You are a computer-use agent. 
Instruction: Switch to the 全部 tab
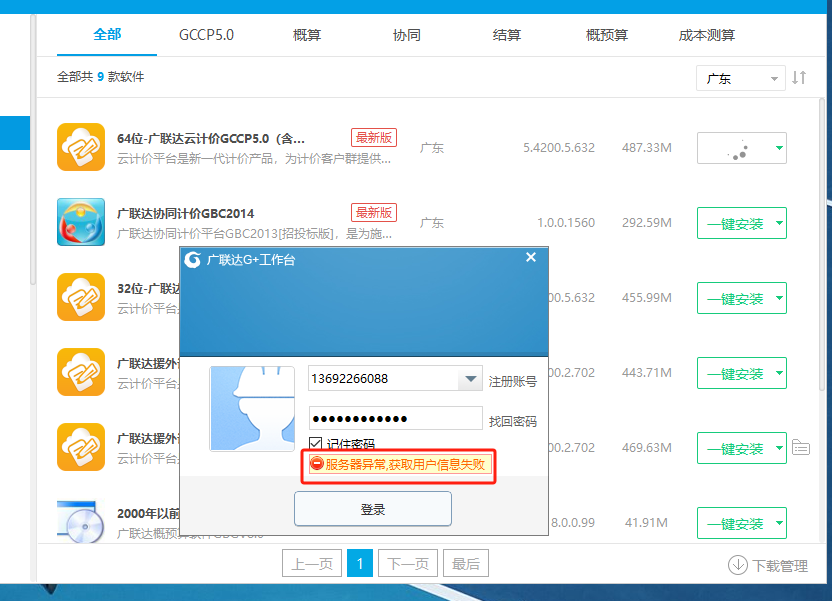click(x=107, y=34)
